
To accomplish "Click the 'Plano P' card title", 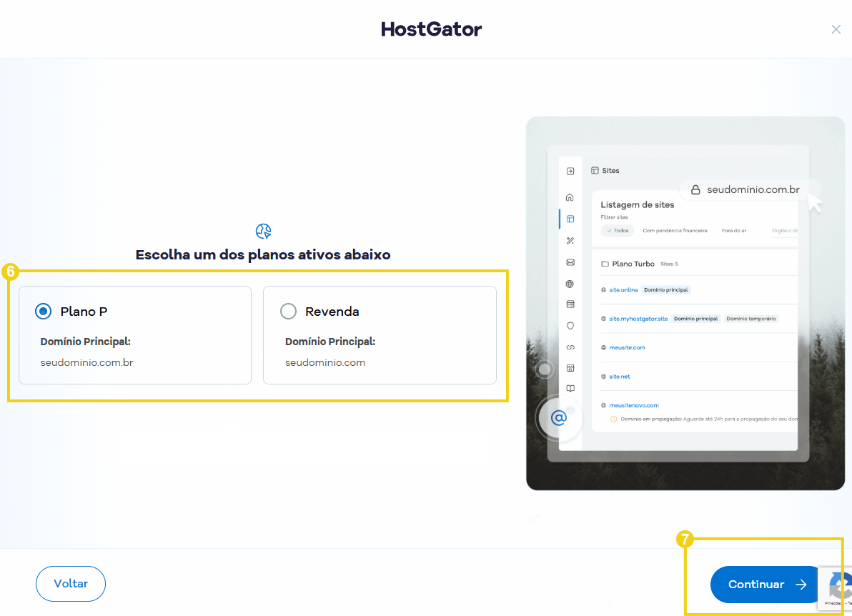I will tap(84, 312).
